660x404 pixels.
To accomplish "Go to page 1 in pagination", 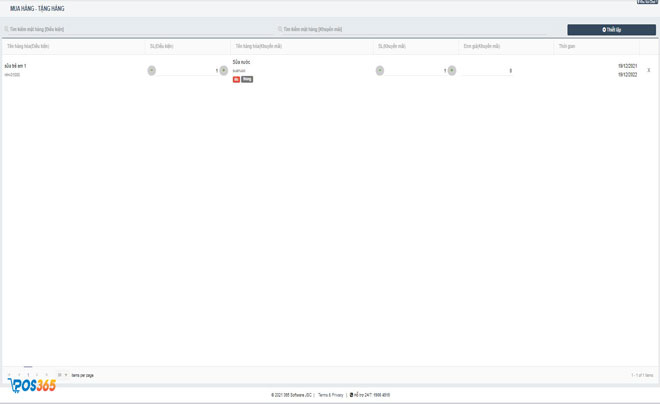I will coord(28,375).
